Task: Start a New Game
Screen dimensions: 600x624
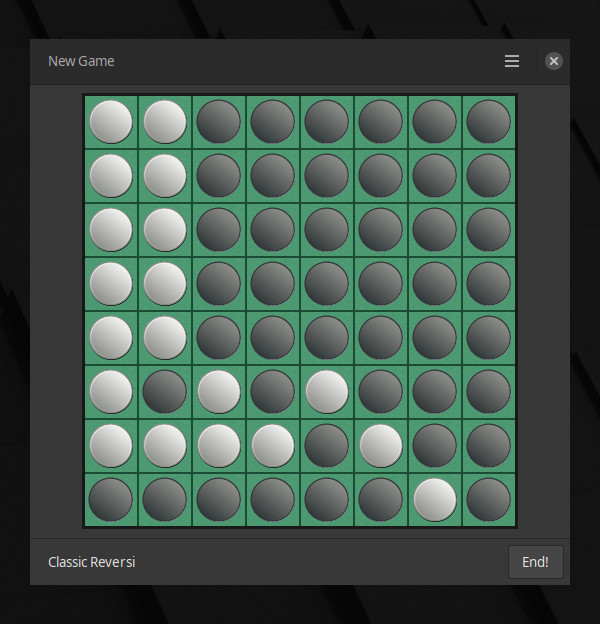Action: click(x=81, y=61)
